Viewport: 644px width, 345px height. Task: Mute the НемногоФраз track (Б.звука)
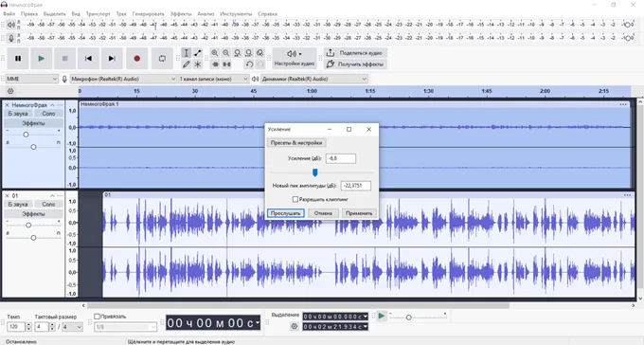point(18,114)
